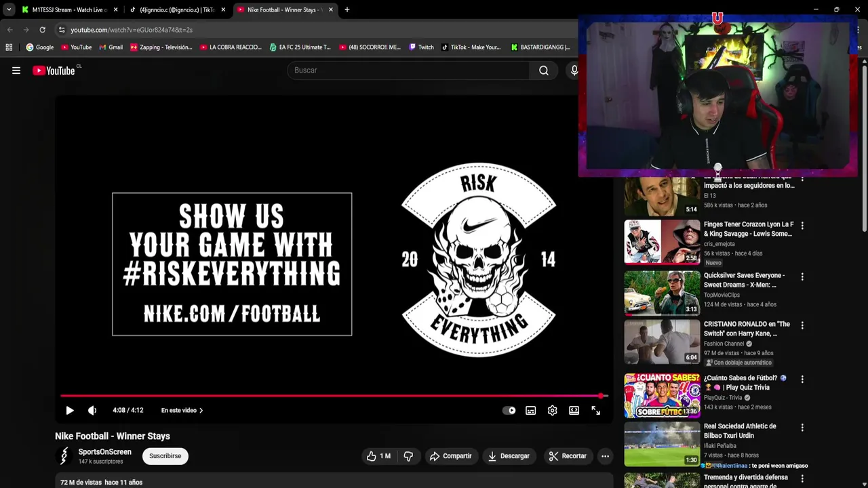Viewport: 868px width, 488px height.
Task: Open Finges Tener Corazon Lyon thumbnail
Action: pos(662,242)
